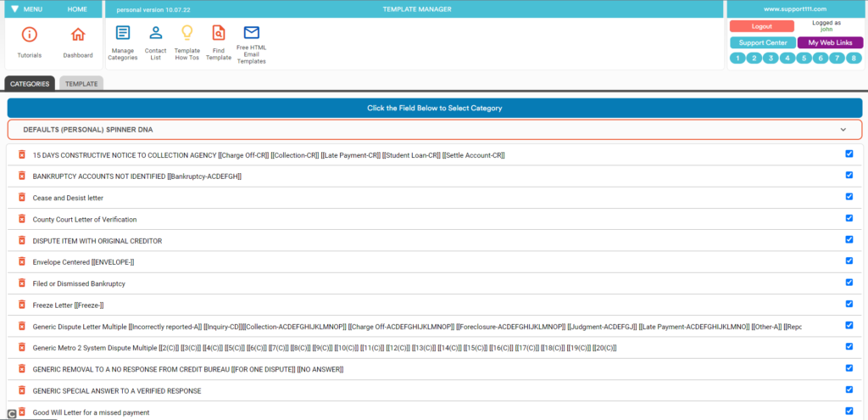The width and height of the screenshot is (868, 420).
Task: Open the Cease and Desist letter row
Action: [435, 197]
